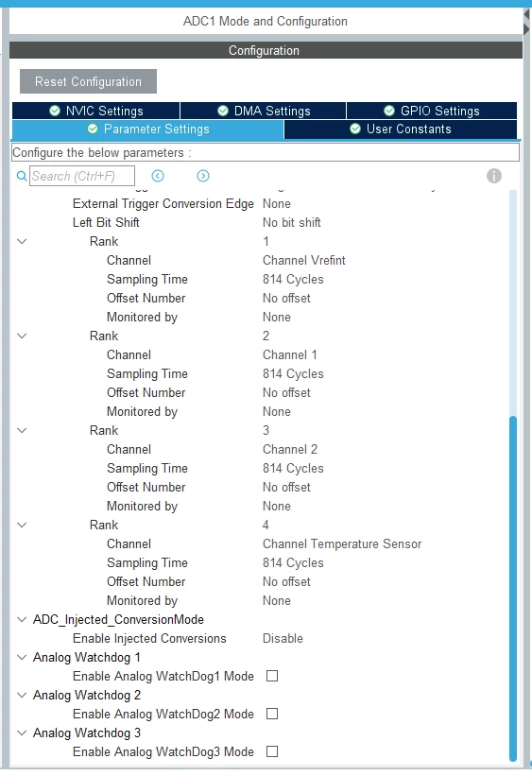Collapse the Analog Watchdog 3 group
The width and height of the screenshot is (532, 776).
22,733
